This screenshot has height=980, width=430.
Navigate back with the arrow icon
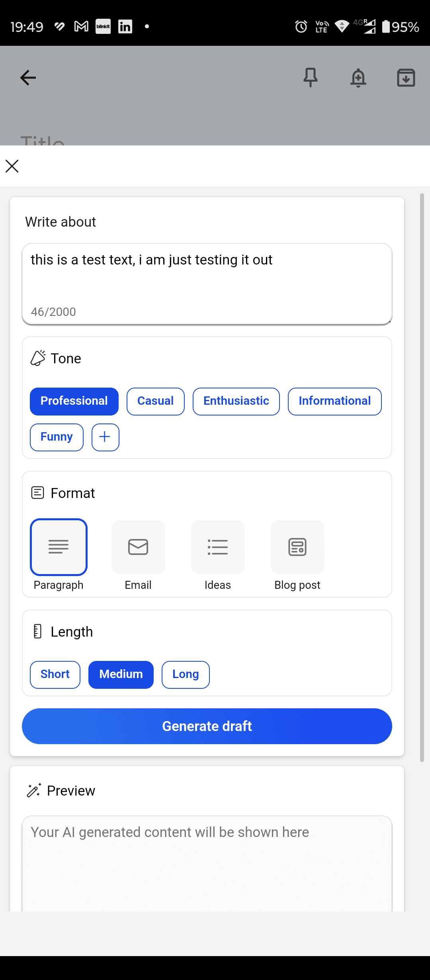point(27,77)
